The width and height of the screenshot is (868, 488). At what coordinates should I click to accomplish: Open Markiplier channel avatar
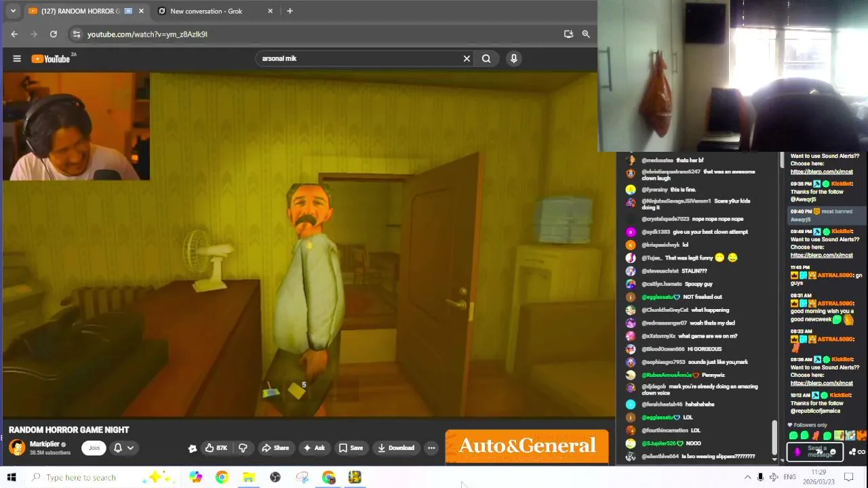click(x=17, y=447)
